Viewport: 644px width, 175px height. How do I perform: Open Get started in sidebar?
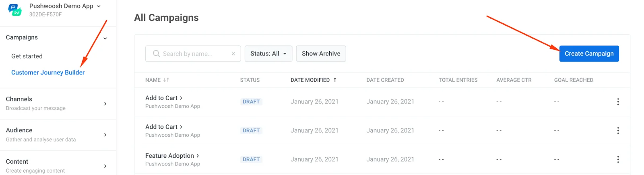tap(27, 56)
